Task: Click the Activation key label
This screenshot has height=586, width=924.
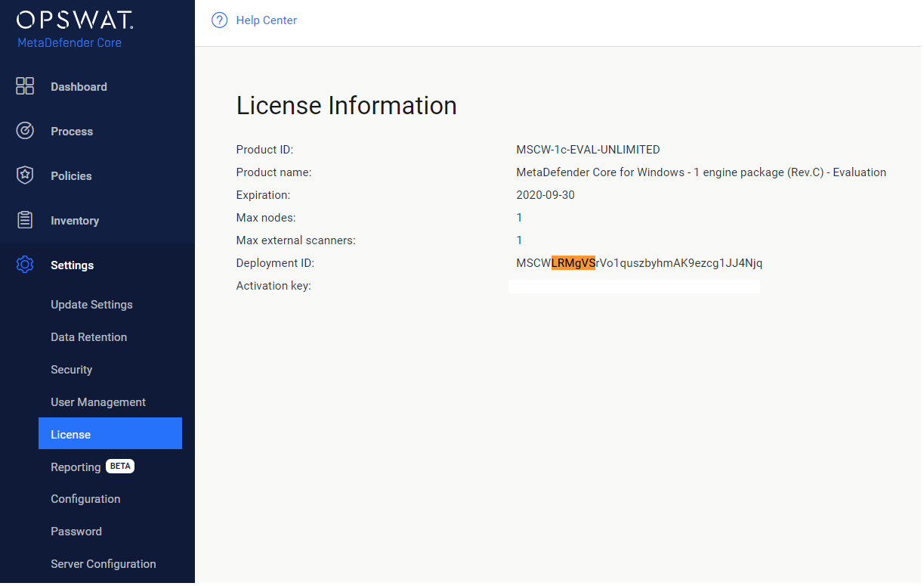Action: (273, 286)
